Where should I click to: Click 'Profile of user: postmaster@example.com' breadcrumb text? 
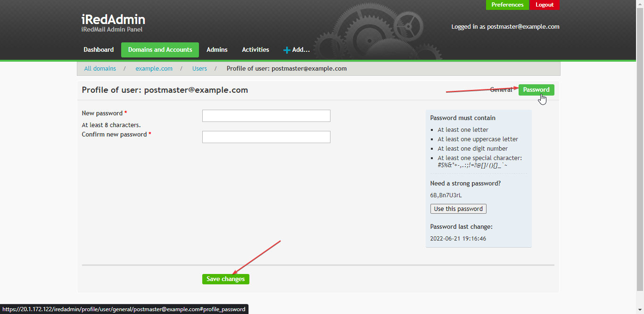pyautogui.click(x=287, y=68)
